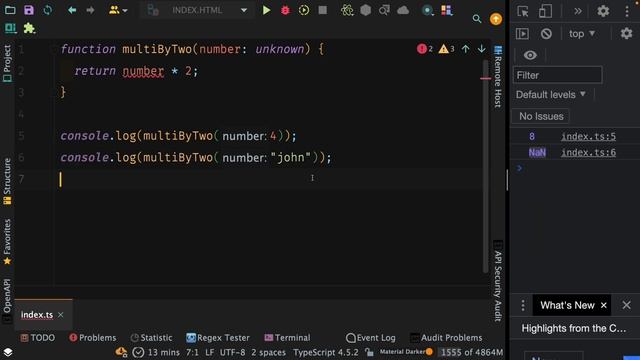Open Code With Me people dropdown
Image resolution: width=640 pixels, height=360 pixels.
coord(118,10)
